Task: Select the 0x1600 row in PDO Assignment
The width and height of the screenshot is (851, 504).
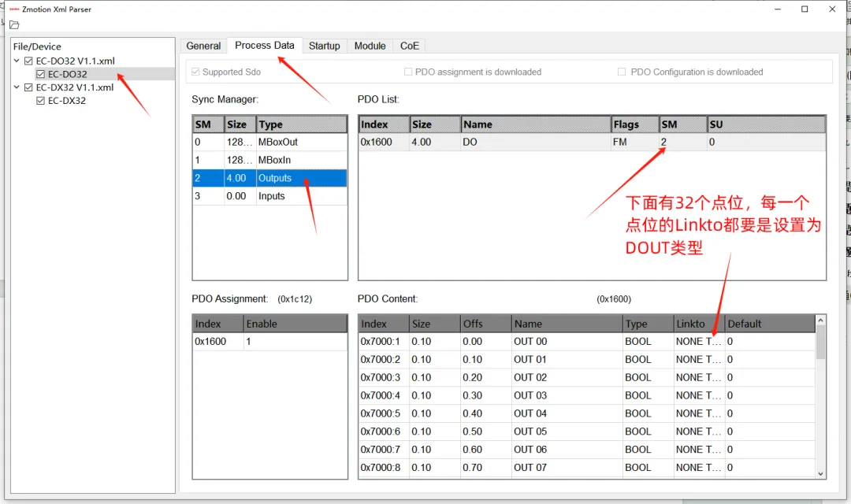Action: (269, 342)
